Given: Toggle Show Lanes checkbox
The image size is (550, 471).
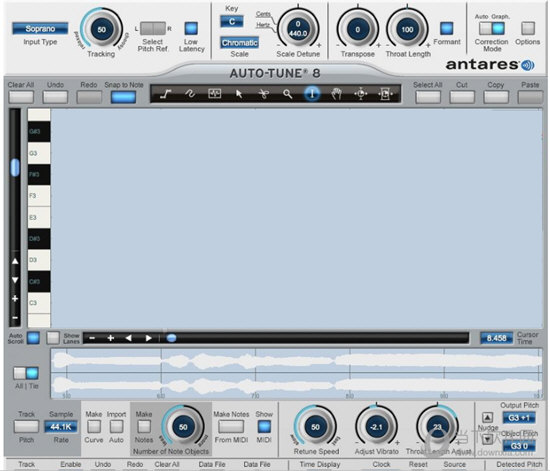Looking at the screenshot, I should tap(53, 338).
